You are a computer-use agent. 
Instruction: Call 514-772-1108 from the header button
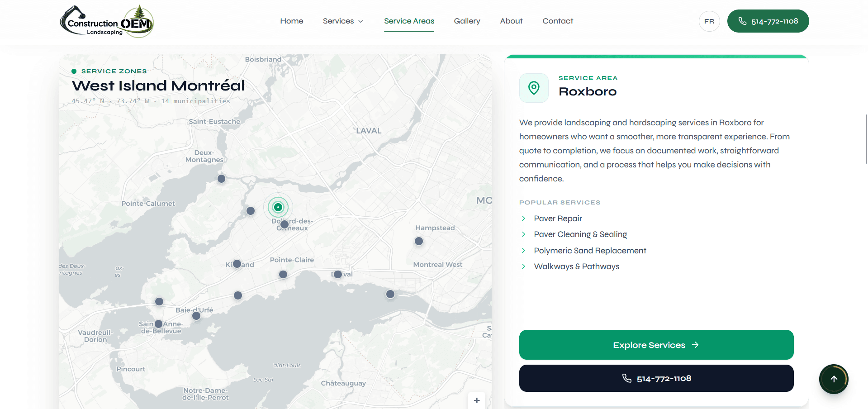pos(768,21)
